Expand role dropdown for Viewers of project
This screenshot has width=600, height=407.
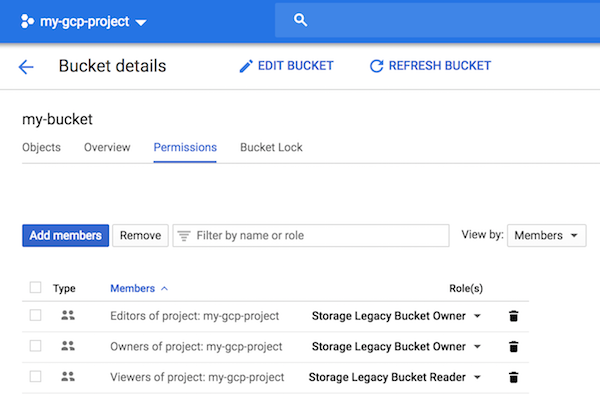(477, 377)
